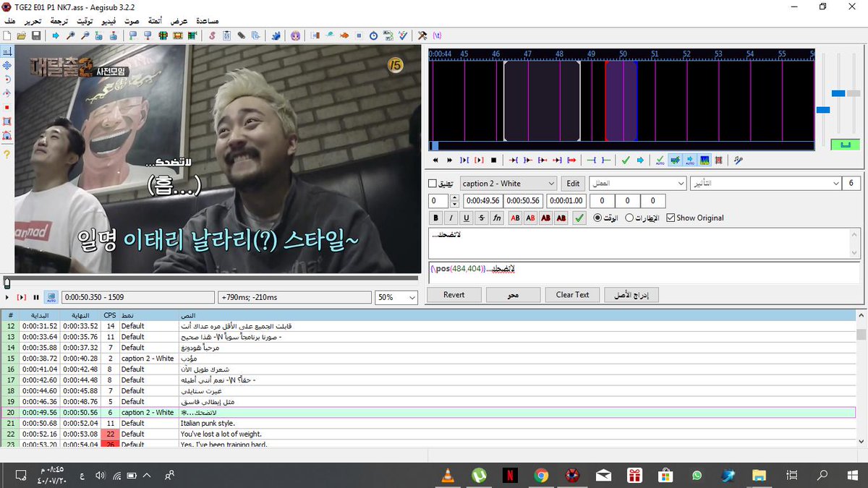Open the Translation Assistant anime-face icon
Viewport: 868px width, 488px height.
[x=295, y=35]
